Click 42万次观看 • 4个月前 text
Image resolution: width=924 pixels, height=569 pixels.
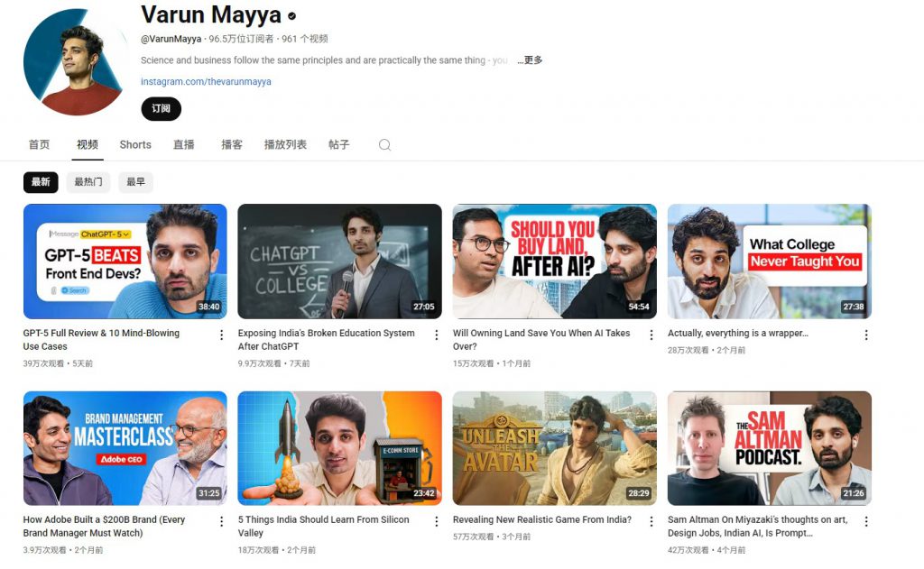click(x=707, y=551)
